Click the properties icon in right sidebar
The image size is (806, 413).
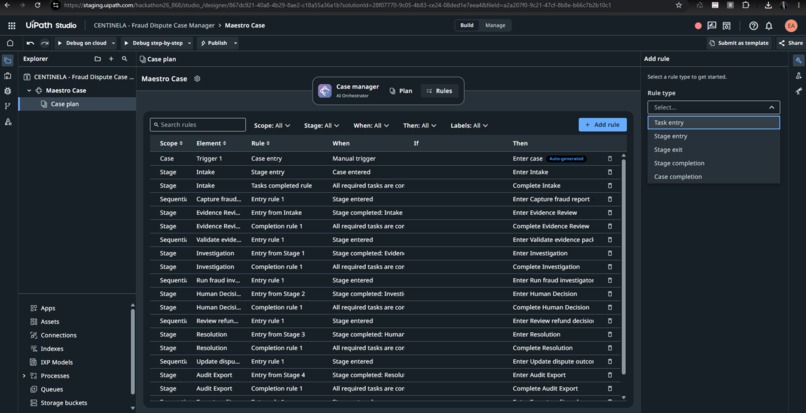[x=799, y=61]
